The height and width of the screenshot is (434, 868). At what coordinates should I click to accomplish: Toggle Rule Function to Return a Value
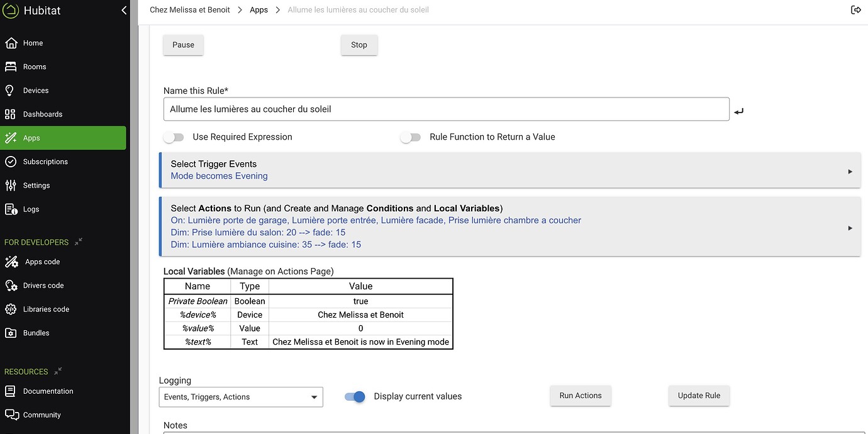[x=411, y=137]
